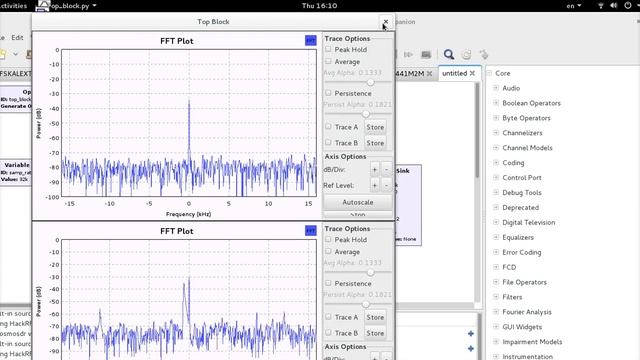
Task: Expand the Byte Operators category
Action: coord(496,118)
